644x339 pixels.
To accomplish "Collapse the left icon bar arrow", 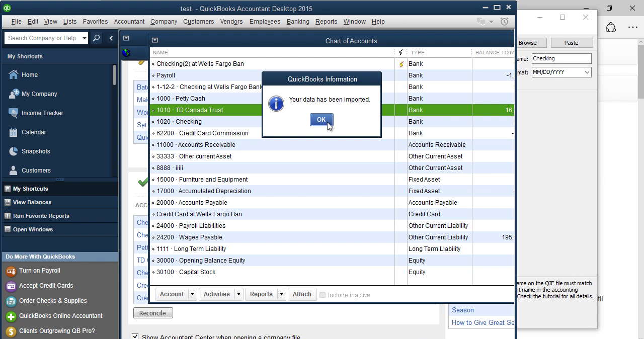I will [x=111, y=38].
